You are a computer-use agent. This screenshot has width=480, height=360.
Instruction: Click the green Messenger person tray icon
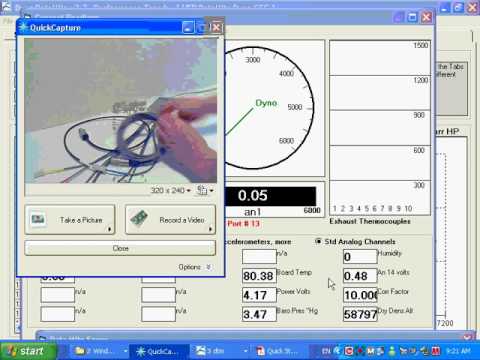click(392, 351)
